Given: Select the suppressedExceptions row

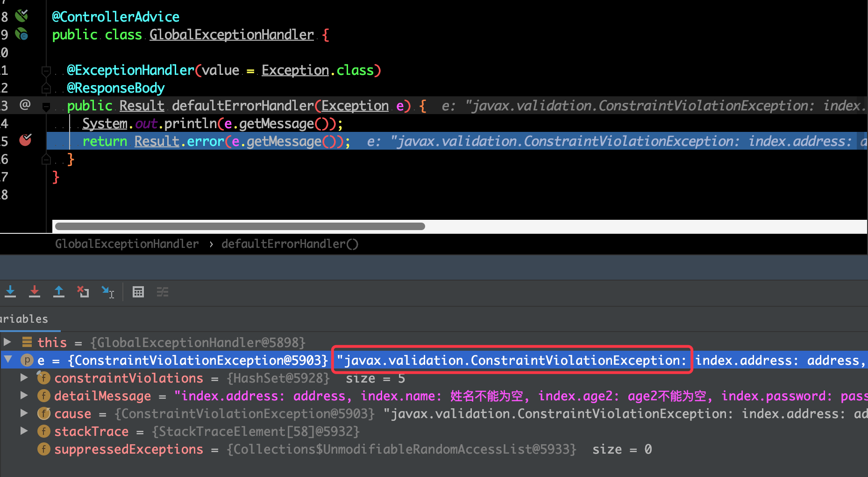Looking at the screenshot, I should [x=434, y=449].
